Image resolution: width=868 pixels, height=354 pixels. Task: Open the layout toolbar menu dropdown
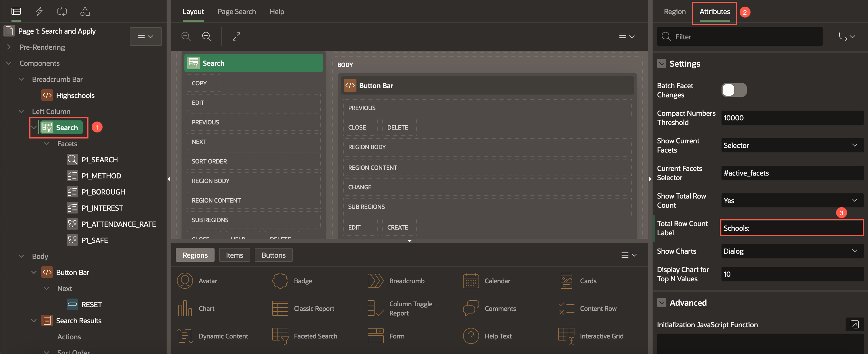[x=627, y=36]
